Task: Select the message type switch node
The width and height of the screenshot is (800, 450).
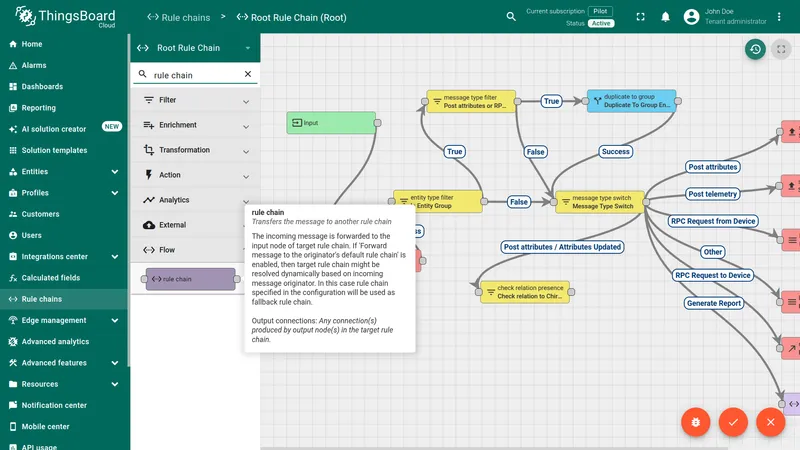Action: tap(599, 202)
